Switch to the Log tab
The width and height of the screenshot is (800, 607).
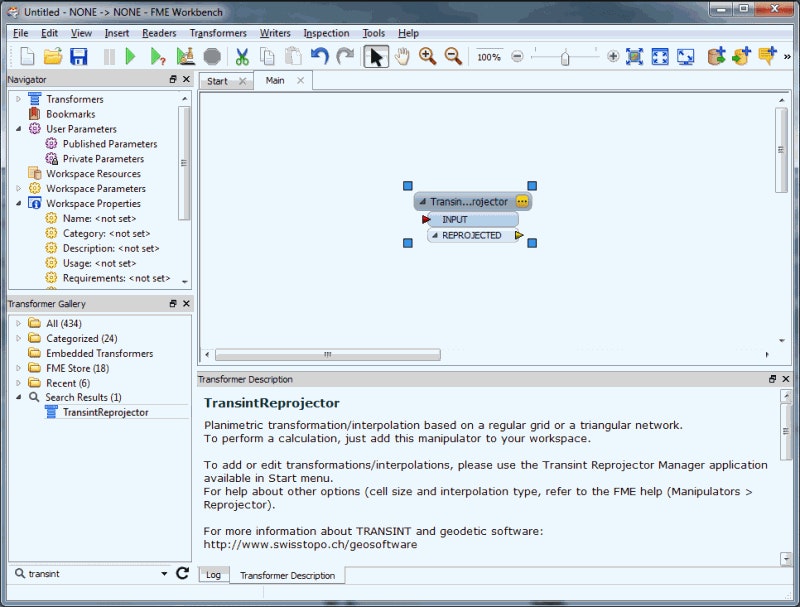click(213, 575)
